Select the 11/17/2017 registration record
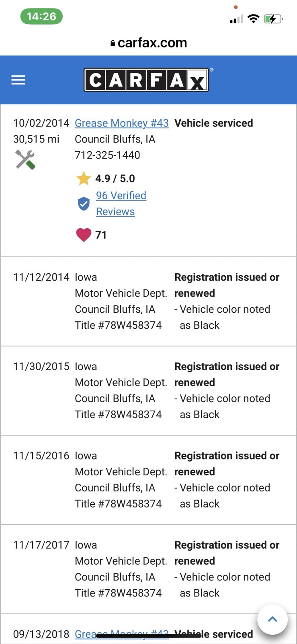Screen dimensions: 297x644 [148, 569]
